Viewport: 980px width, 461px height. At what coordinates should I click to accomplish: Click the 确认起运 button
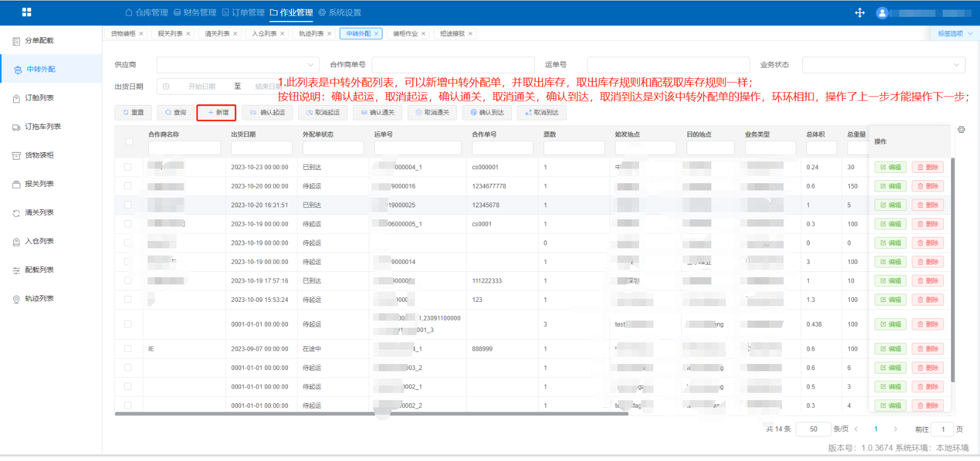click(267, 113)
